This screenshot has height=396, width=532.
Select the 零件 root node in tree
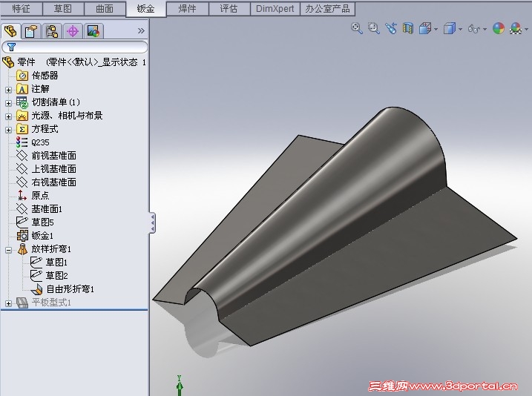26,62
